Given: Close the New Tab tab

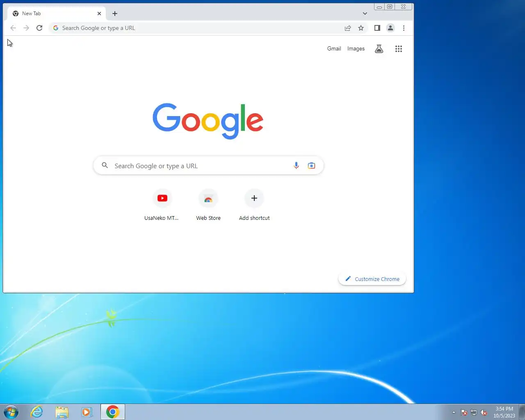Looking at the screenshot, I should [99, 14].
